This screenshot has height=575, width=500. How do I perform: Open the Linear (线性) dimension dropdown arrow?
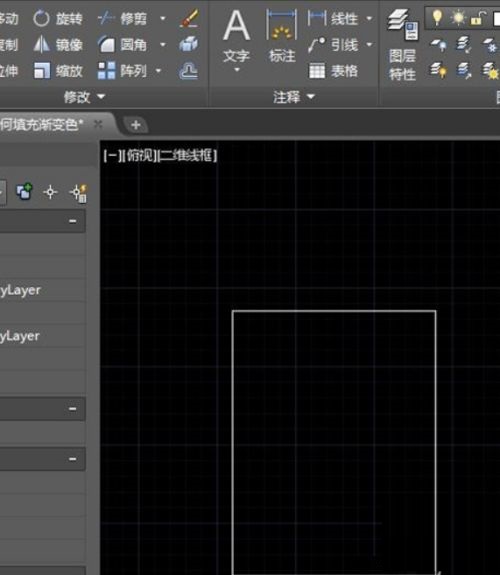point(369,18)
